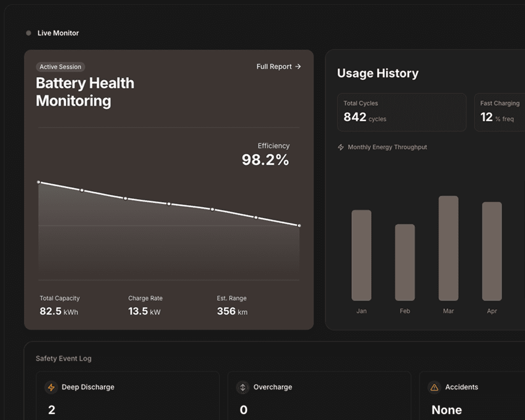
Task: Expand the Safety Event Log section
Action: [x=63, y=359]
